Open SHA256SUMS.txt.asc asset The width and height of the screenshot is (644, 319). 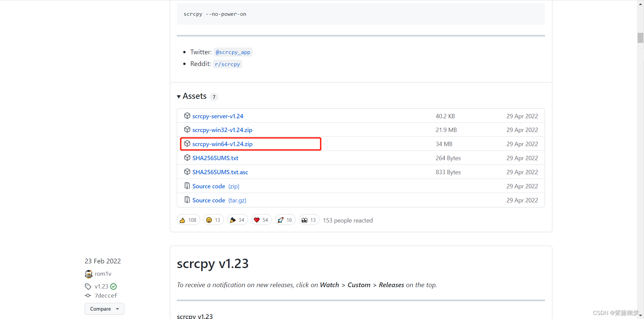click(220, 172)
